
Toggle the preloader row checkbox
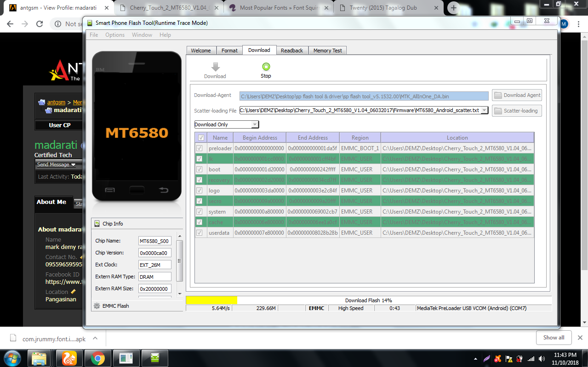pos(200,148)
